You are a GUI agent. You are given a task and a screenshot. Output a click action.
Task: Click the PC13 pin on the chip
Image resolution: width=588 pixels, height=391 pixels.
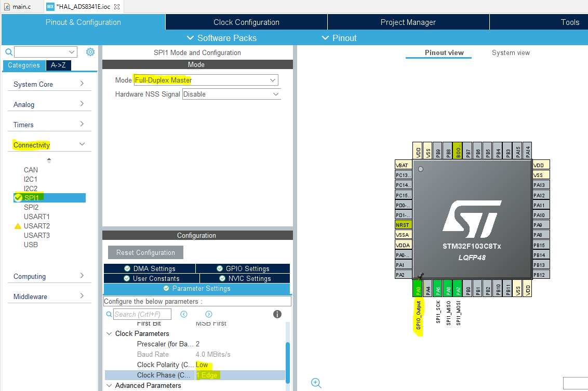tap(404, 175)
